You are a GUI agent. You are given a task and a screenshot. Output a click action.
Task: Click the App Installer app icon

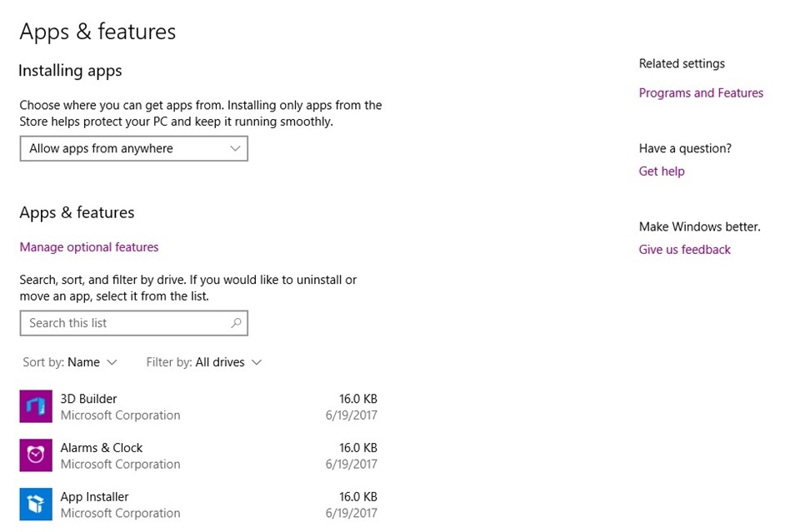pos(36,505)
